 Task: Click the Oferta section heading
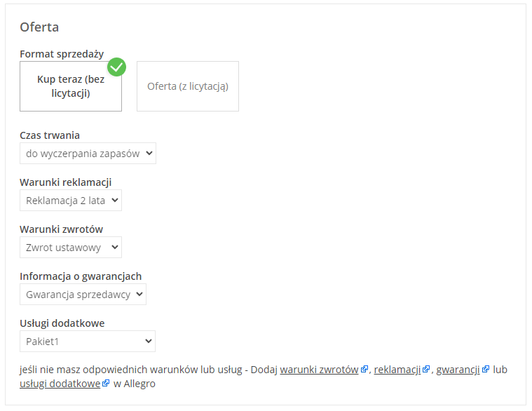click(x=39, y=27)
